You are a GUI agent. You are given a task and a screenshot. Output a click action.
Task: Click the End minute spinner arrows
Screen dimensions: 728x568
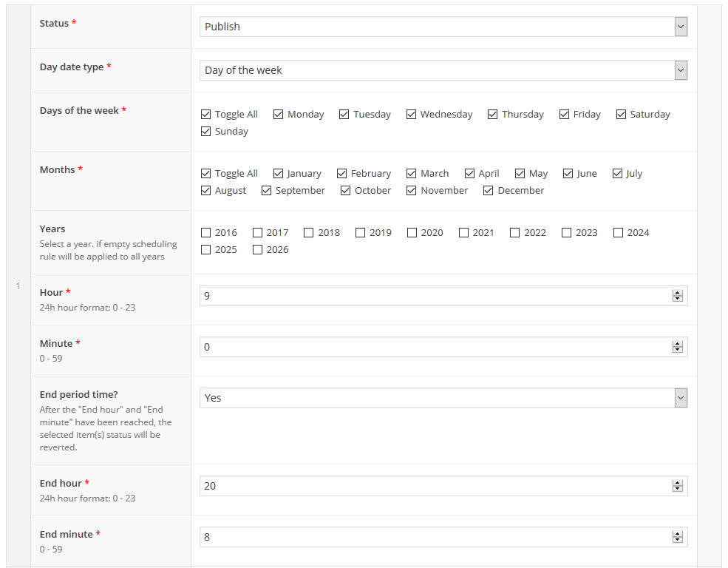tap(677, 537)
